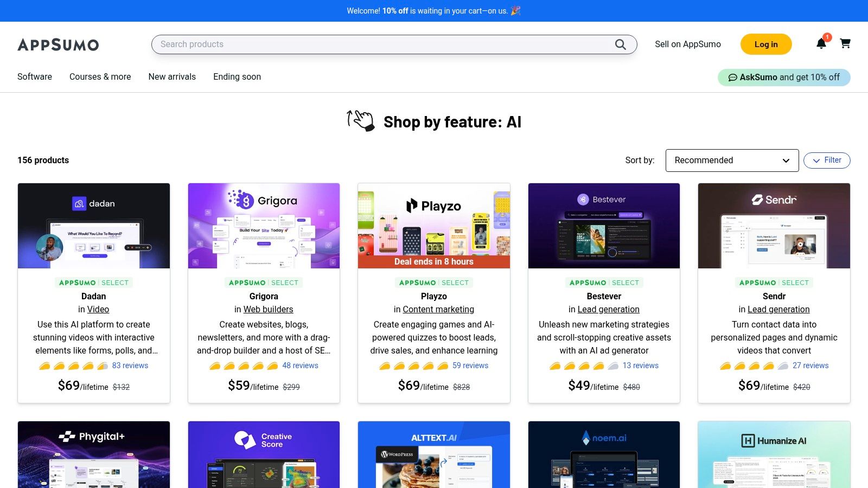The height and width of the screenshot is (488, 868).
Task: Click Grigora's taco rating icons
Action: (x=244, y=366)
